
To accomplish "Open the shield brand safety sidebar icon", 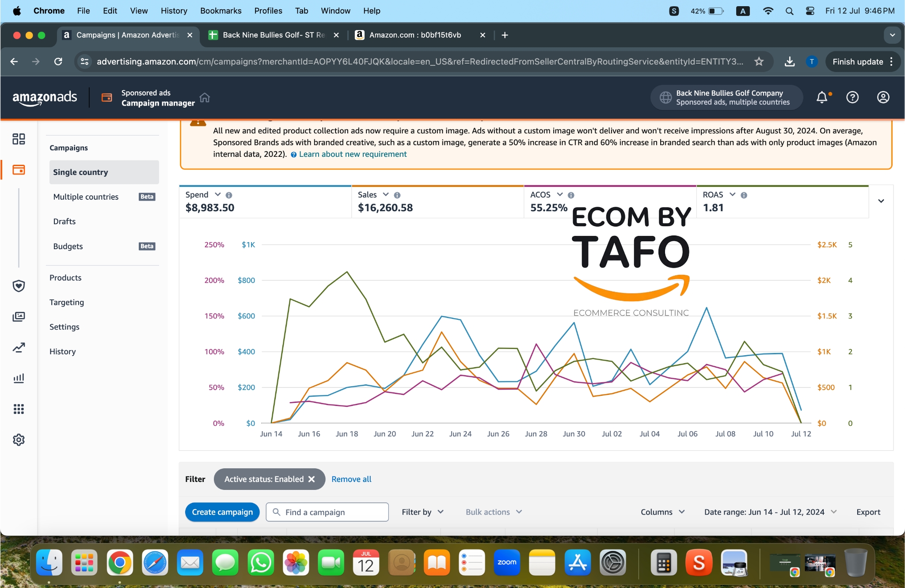I will [19, 286].
